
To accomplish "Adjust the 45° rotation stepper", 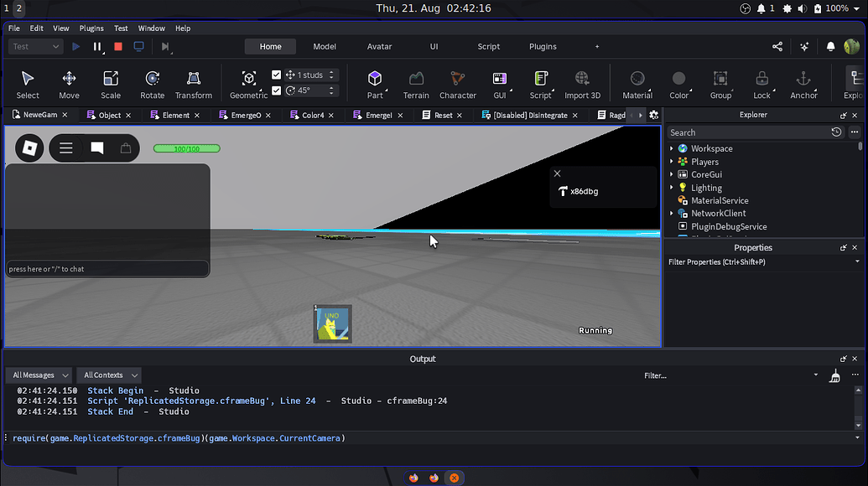I will (x=331, y=90).
